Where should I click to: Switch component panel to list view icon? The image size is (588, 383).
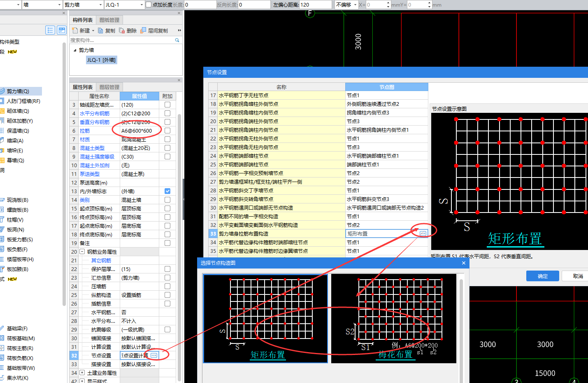(50, 30)
